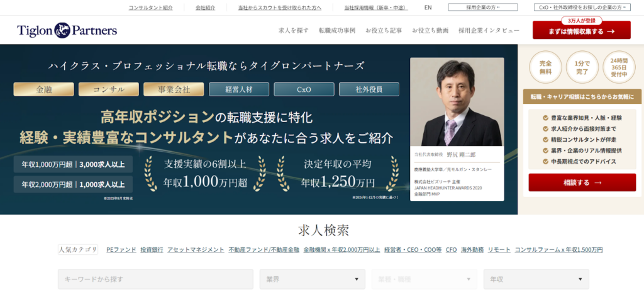
Task: Open 投資銀行 category link
Action: [152, 249]
